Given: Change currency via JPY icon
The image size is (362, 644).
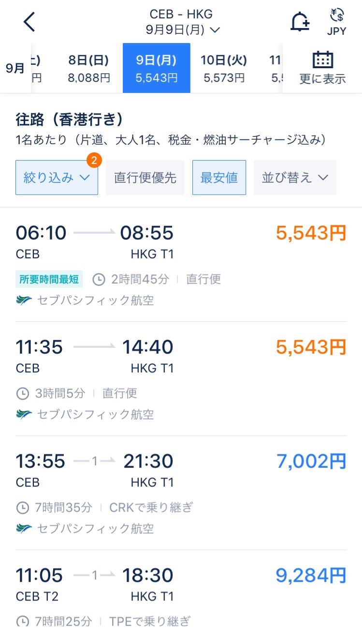Looking at the screenshot, I should [336, 23].
